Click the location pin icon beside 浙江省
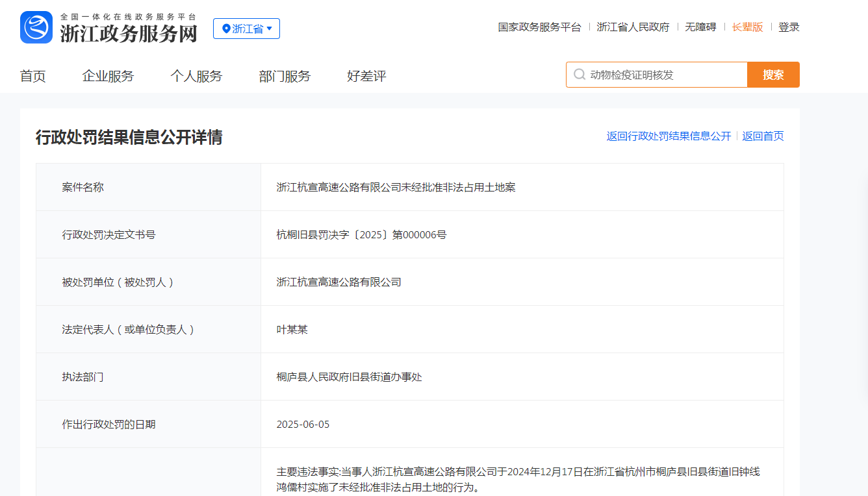Image resolution: width=868 pixels, height=496 pixels. click(226, 29)
